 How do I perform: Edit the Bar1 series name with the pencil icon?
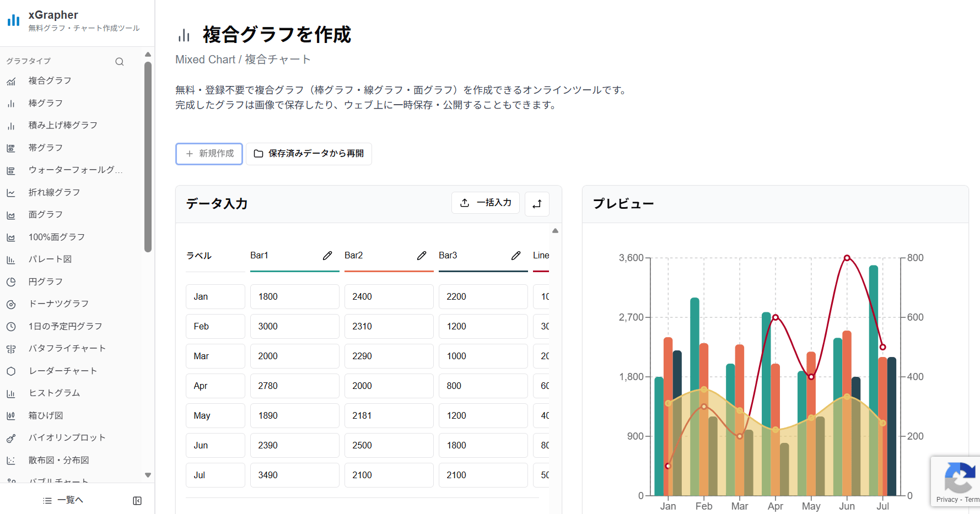click(327, 256)
